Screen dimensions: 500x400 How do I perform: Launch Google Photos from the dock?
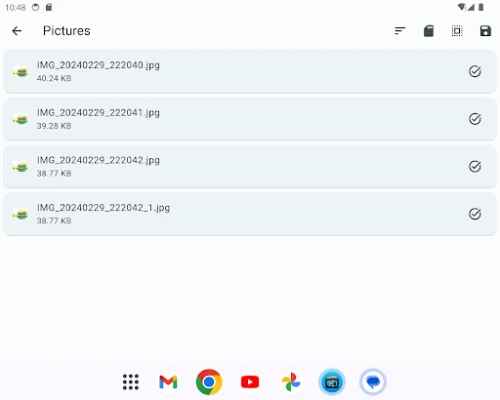pos(291,382)
